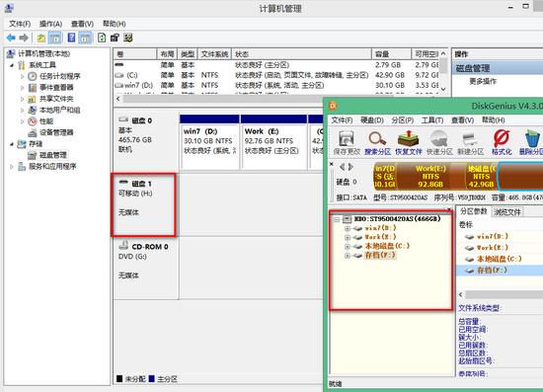Open DiskGenius 工具(T) menu

click(x=432, y=119)
